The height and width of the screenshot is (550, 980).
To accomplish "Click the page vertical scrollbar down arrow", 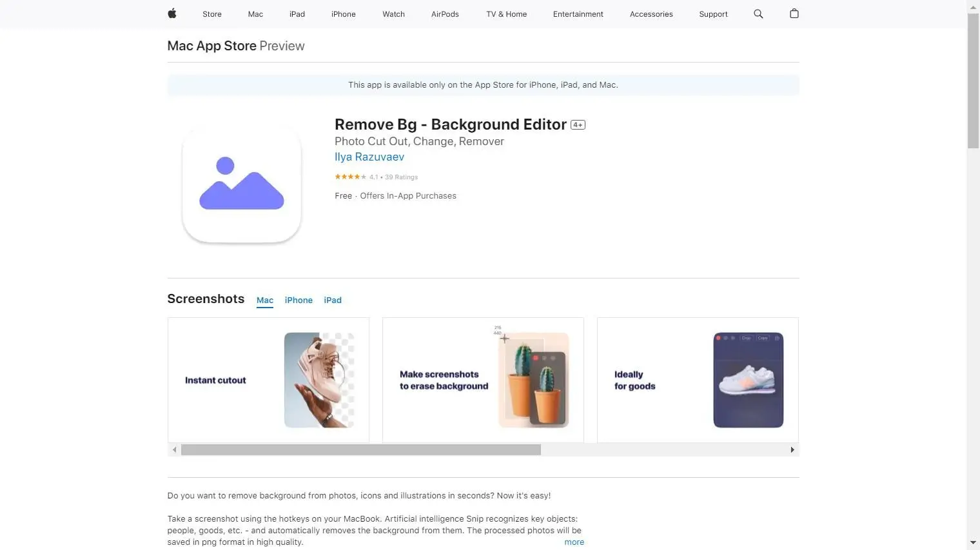I will pyautogui.click(x=973, y=543).
